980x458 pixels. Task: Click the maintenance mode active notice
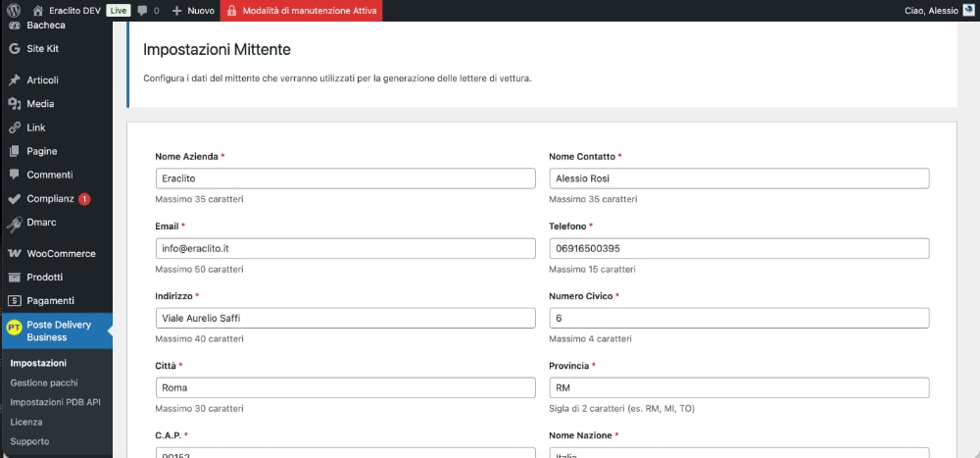click(301, 11)
